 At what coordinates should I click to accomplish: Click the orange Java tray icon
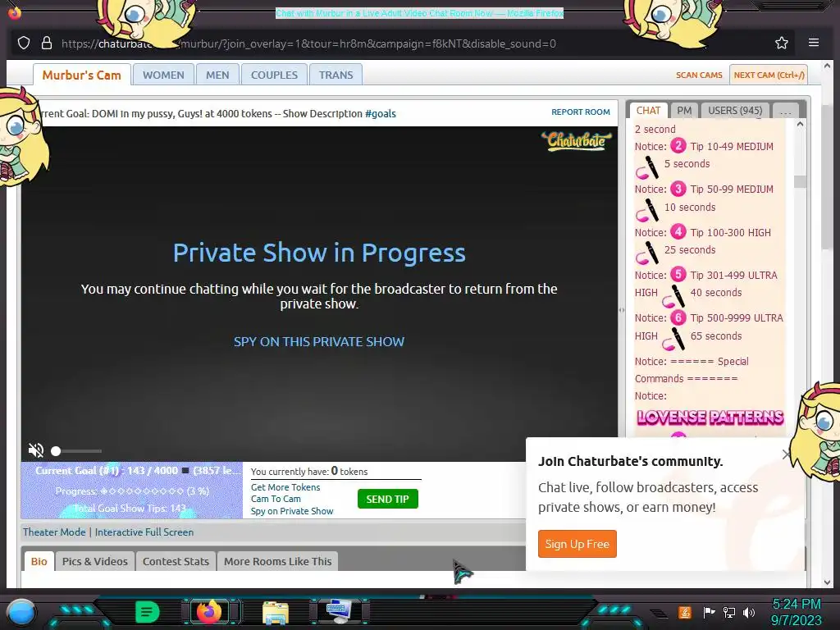pos(685,612)
